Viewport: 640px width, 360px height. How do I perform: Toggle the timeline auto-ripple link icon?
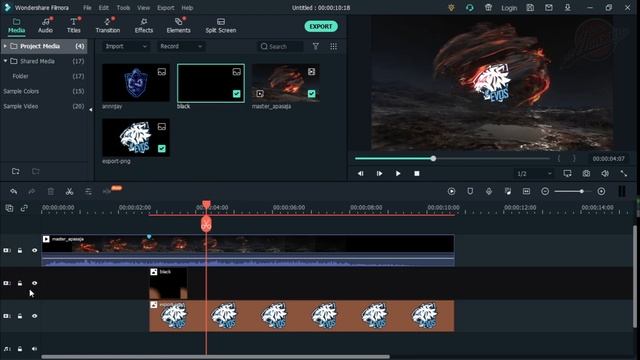(24, 209)
